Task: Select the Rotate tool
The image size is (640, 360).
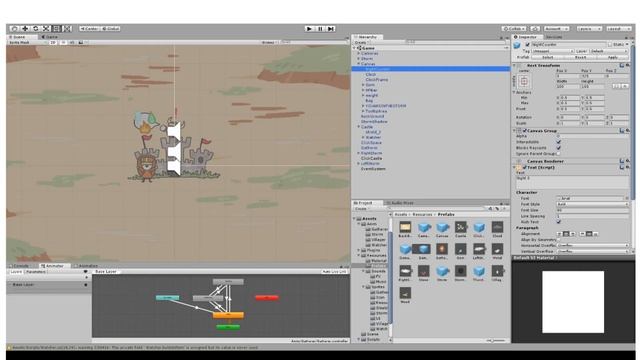Action: (36, 29)
